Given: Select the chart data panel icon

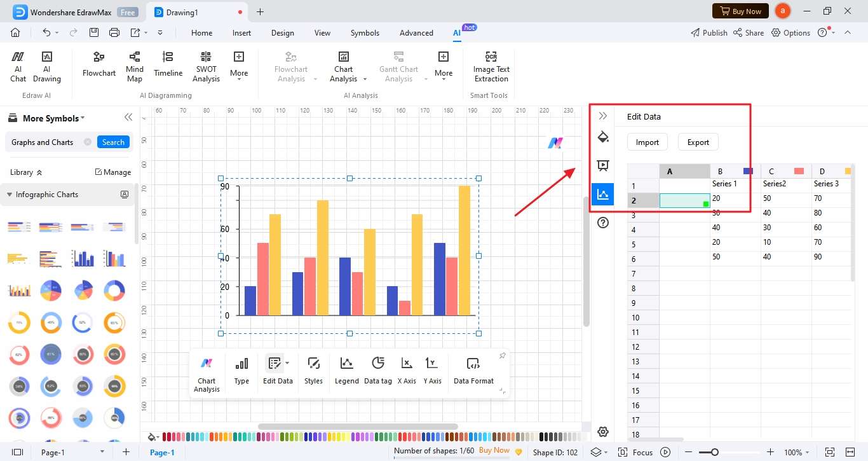Looking at the screenshot, I should tap(602, 194).
